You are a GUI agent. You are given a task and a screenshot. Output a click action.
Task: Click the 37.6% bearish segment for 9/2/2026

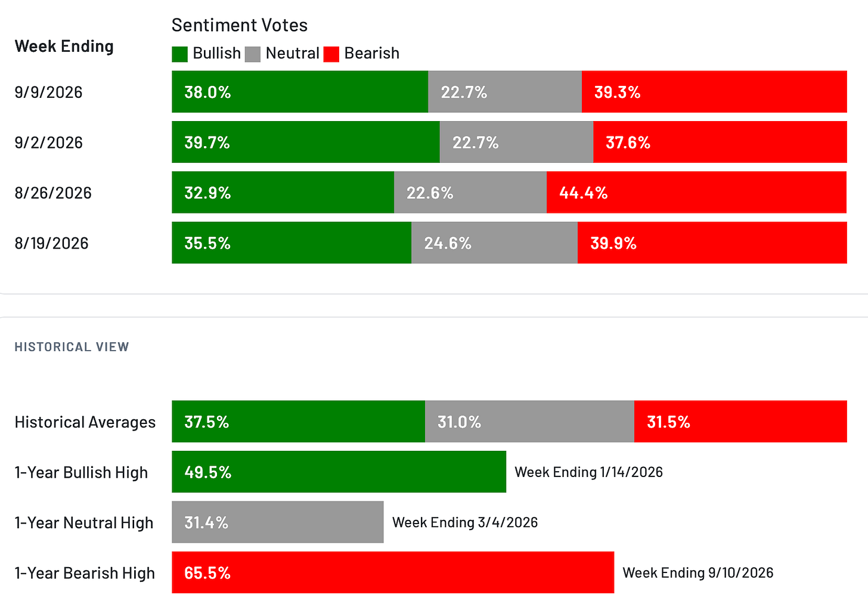[x=720, y=142]
